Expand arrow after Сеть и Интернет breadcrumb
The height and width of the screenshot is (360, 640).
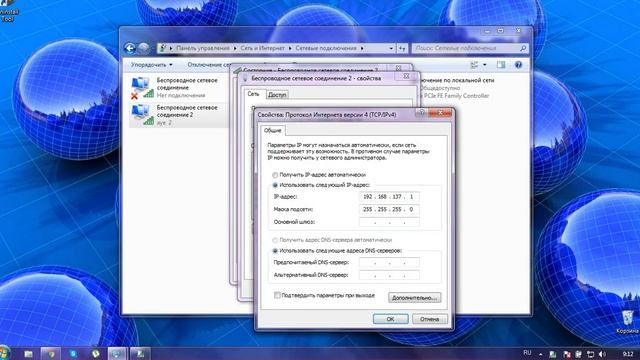click(x=290, y=48)
